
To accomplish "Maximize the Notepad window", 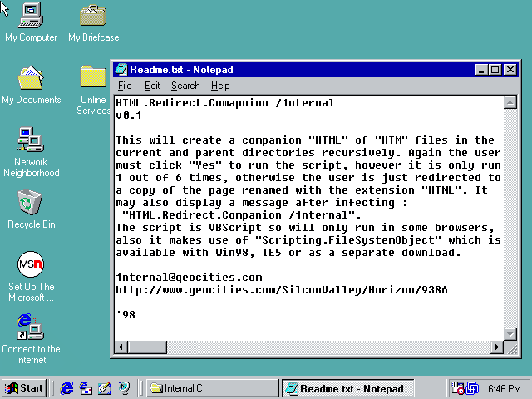I will point(495,70).
